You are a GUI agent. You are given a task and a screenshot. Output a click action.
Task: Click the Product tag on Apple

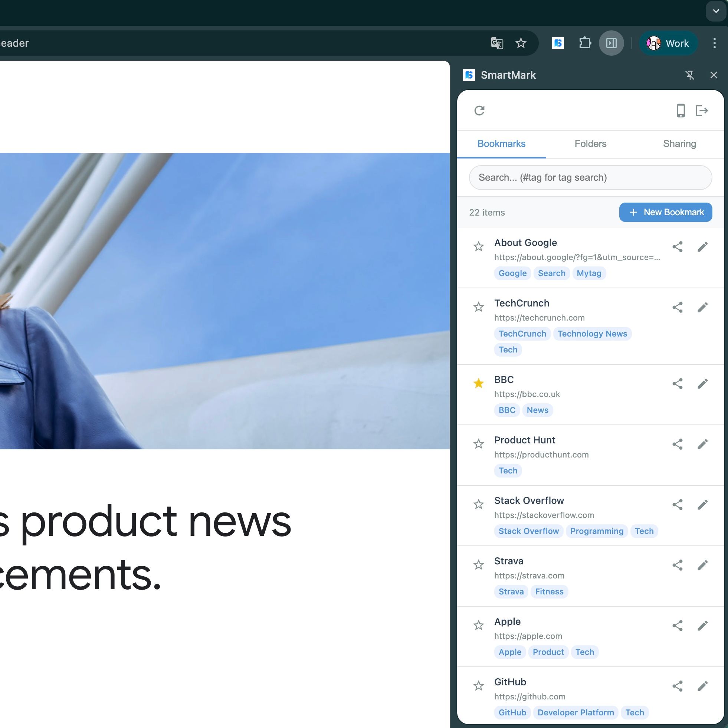click(x=548, y=652)
